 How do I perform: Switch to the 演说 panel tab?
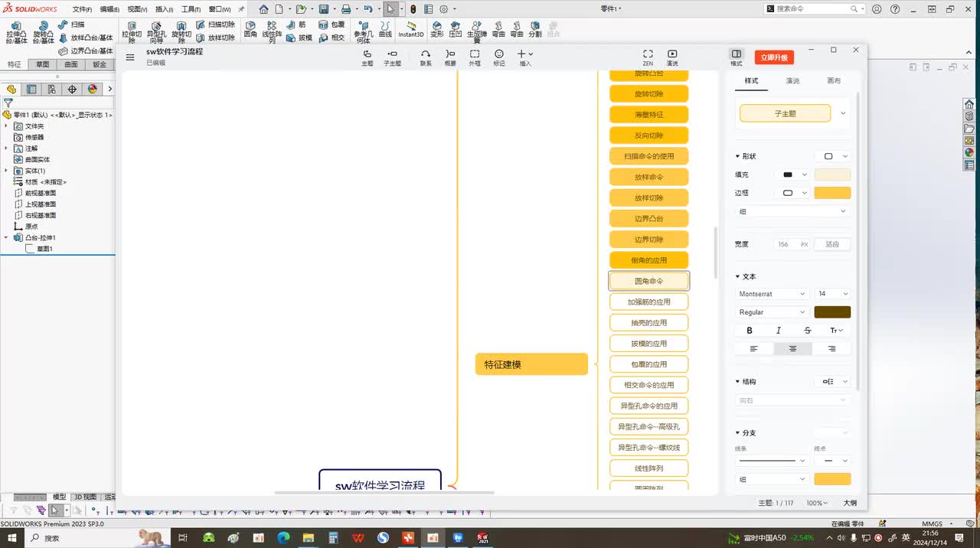792,80
